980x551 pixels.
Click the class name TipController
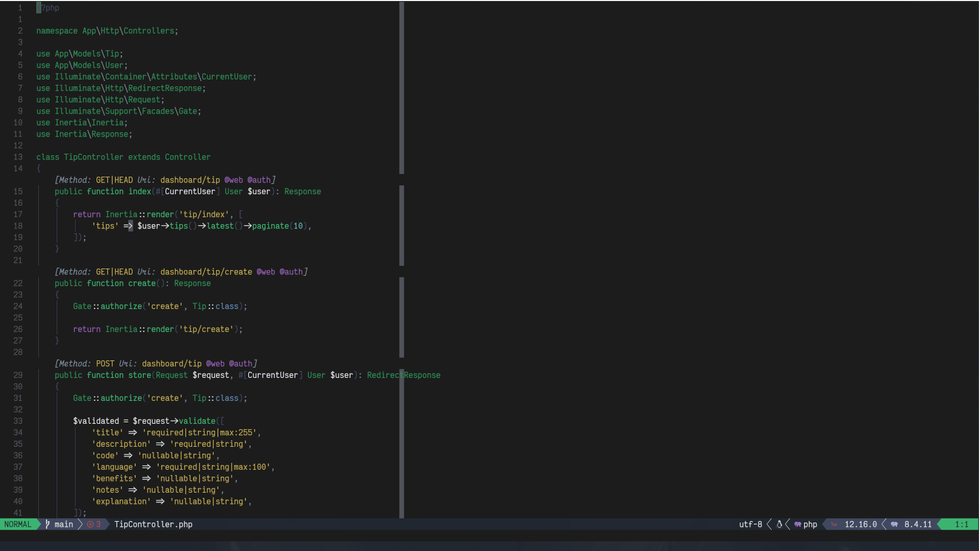(x=93, y=157)
